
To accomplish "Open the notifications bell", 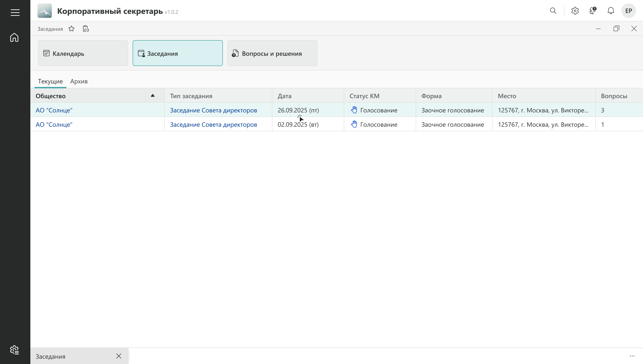I will tap(611, 11).
